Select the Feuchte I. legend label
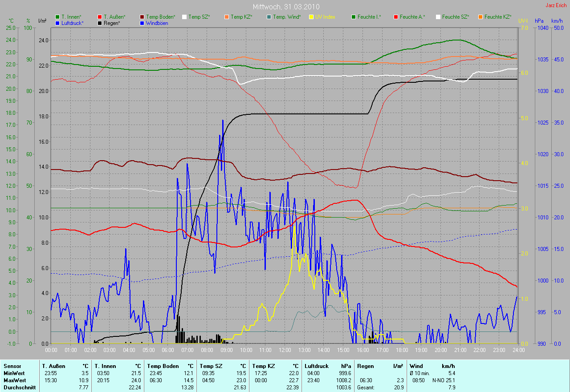This screenshot has height=392, width=570. [x=370, y=17]
